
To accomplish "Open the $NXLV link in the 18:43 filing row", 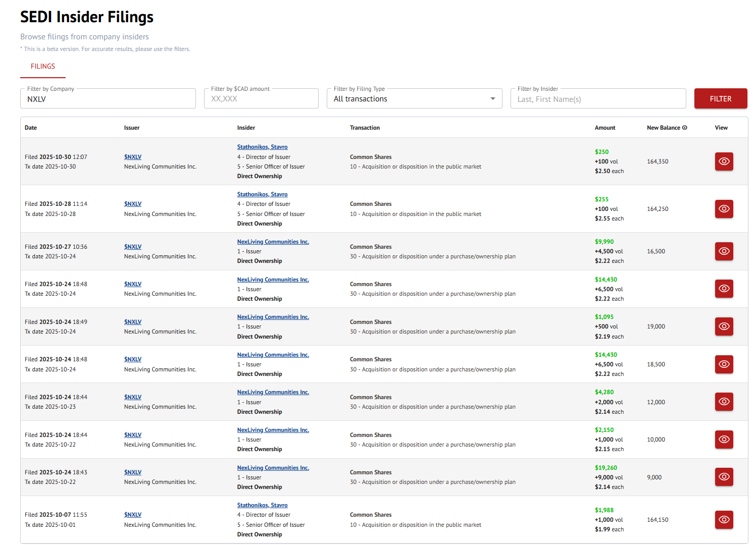I will (x=133, y=472).
